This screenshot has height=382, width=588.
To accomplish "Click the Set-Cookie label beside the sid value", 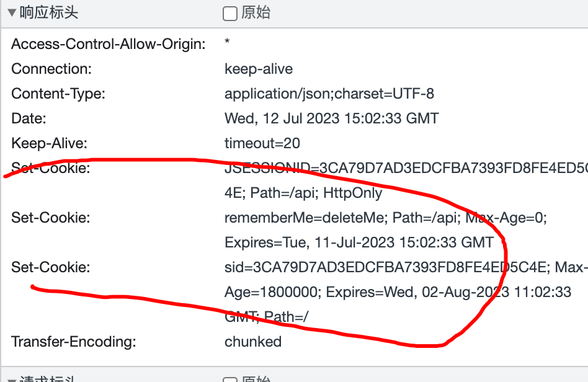I will (x=51, y=267).
